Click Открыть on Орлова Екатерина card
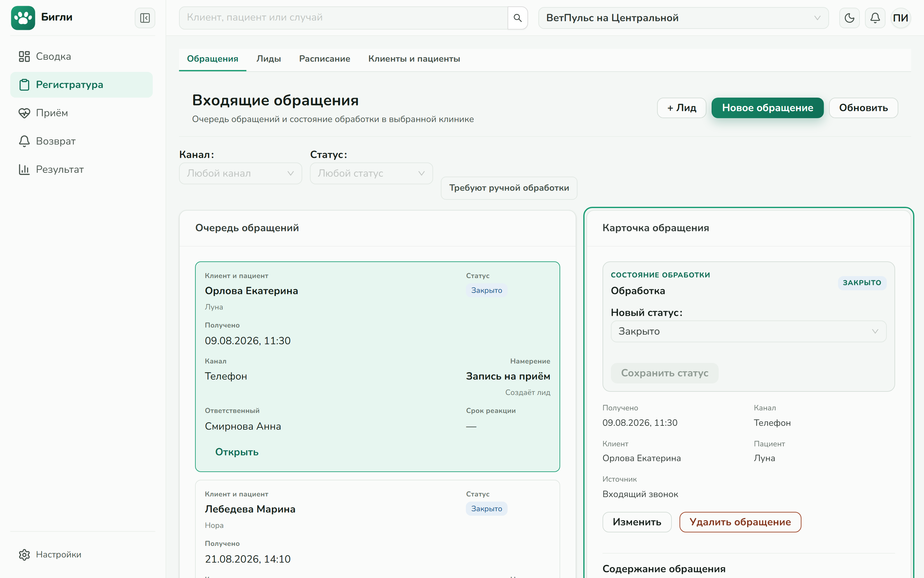The image size is (924, 578). click(x=237, y=452)
